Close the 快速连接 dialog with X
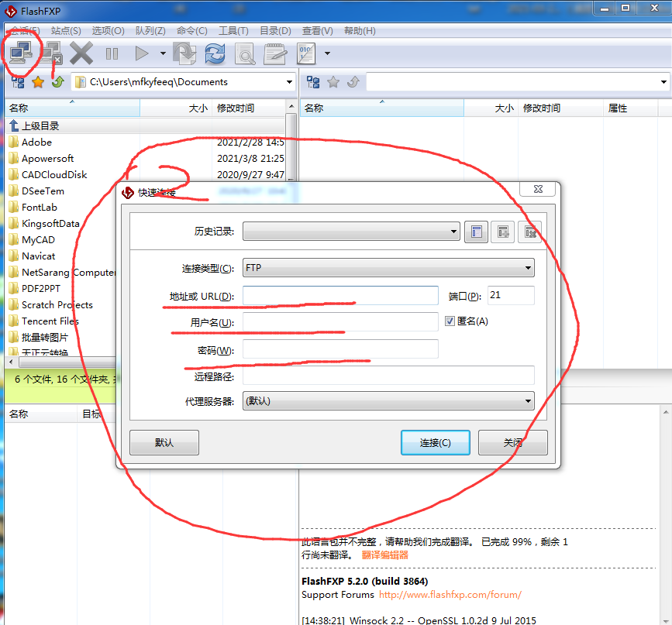672x625 pixels. (538, 189)
